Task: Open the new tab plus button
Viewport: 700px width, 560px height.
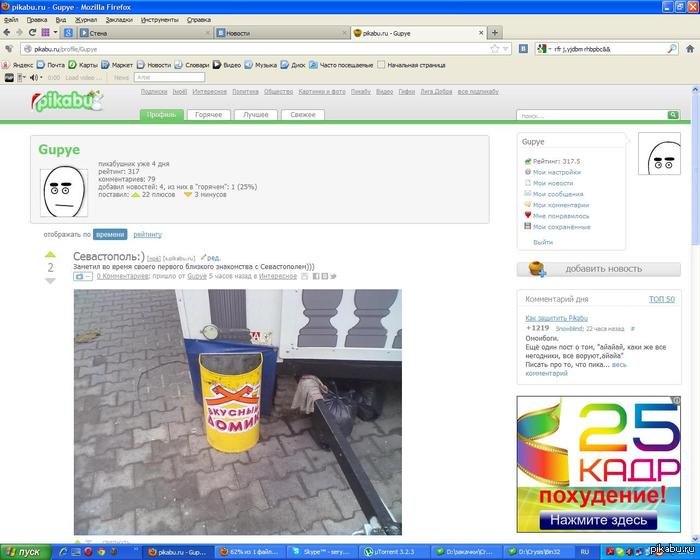Action: click(x=495, y=32)
